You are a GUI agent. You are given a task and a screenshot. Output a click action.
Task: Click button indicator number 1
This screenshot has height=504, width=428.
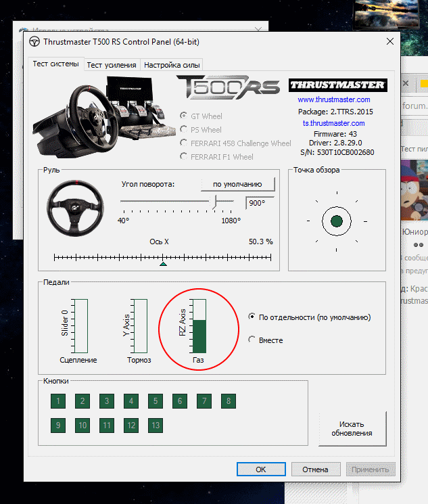[x=58, y=402]
